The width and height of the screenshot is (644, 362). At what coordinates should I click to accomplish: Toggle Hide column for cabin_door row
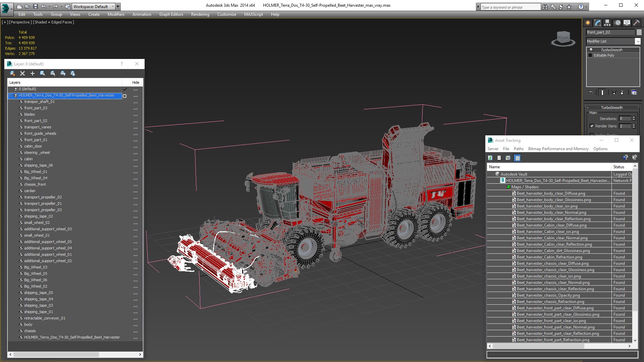pyautogui.click(x=136, y=147)
